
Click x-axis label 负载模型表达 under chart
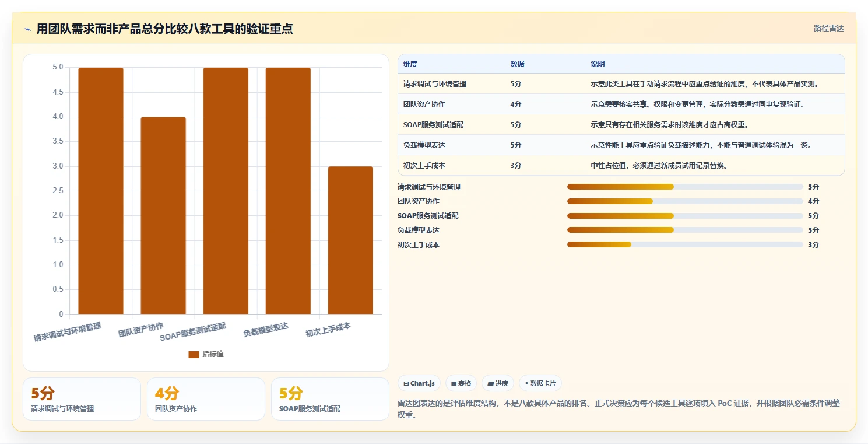266,330
